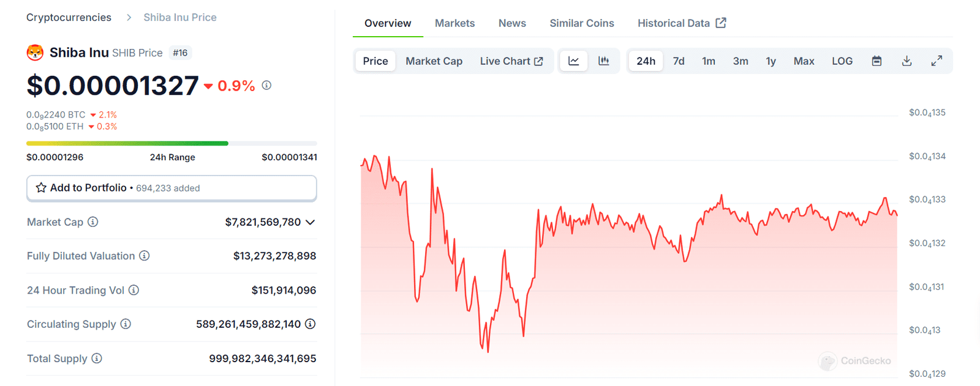Click valuation value $13,273,278,898
980x386 pixels.
(274, 256)
